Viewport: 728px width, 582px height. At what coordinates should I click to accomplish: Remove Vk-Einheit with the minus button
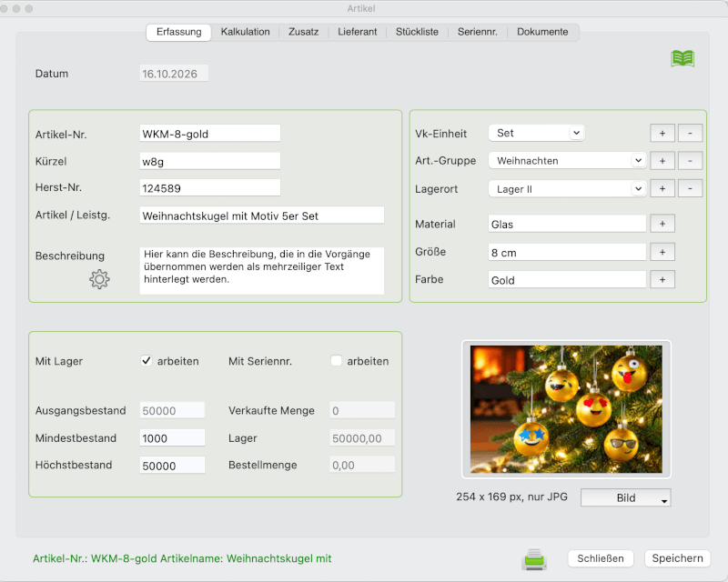tap(690, 133)
